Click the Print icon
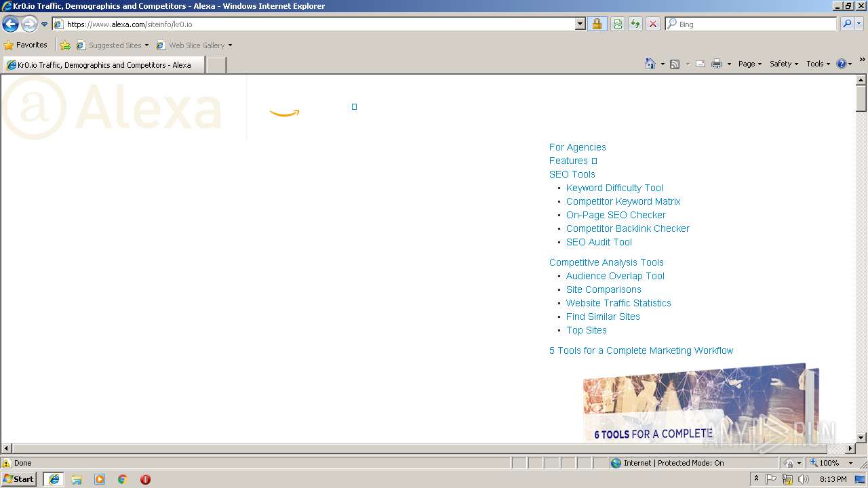 pos(717,64)
